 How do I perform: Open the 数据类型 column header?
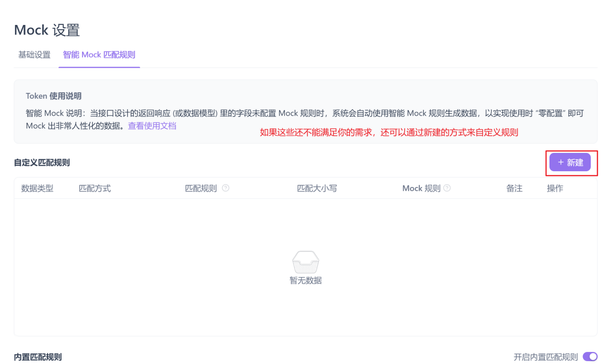(x=38, y=188)
